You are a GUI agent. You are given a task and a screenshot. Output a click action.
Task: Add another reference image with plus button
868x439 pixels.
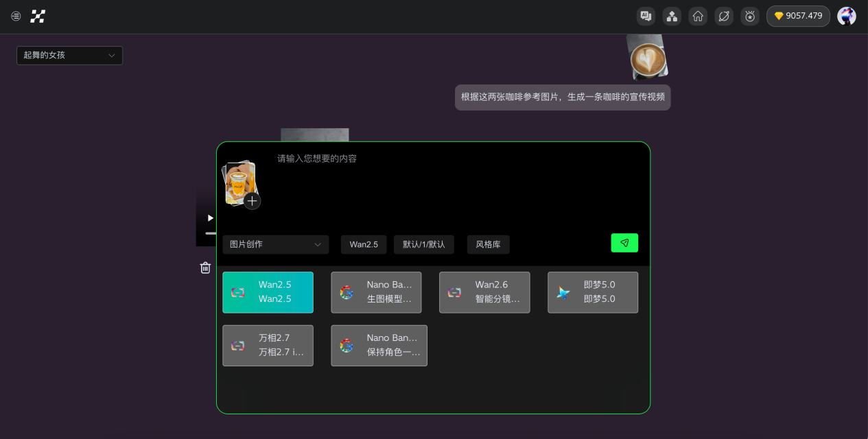coord(253,201)
